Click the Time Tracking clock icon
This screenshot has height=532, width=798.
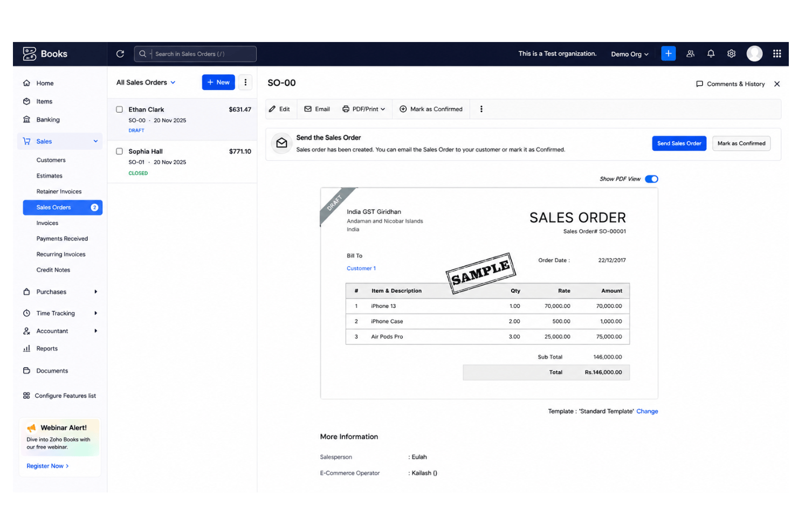(26, 313)
